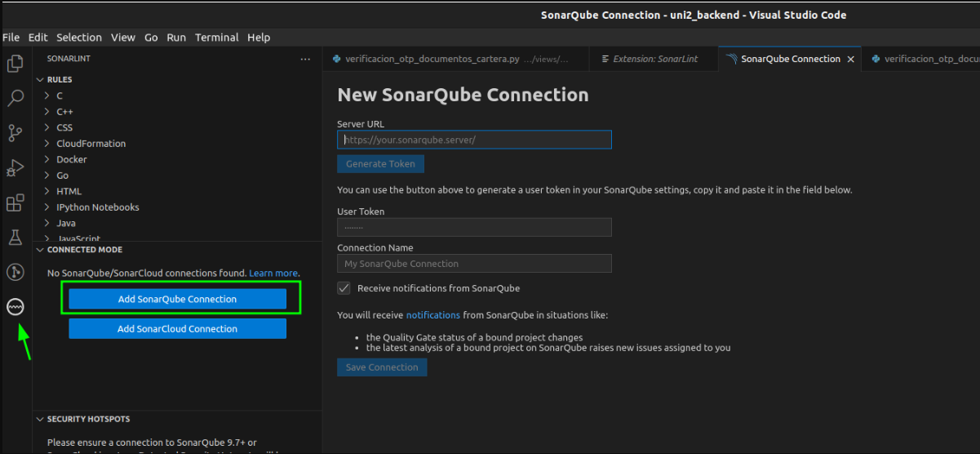The image size is (980, 454).
Task: Select the SonarQube Connection tab
Action: 791,59
